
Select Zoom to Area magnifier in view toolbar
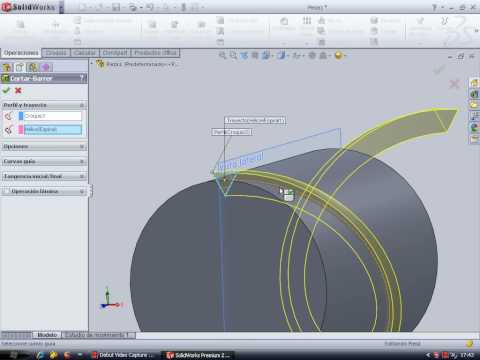[x=233, y=55]
